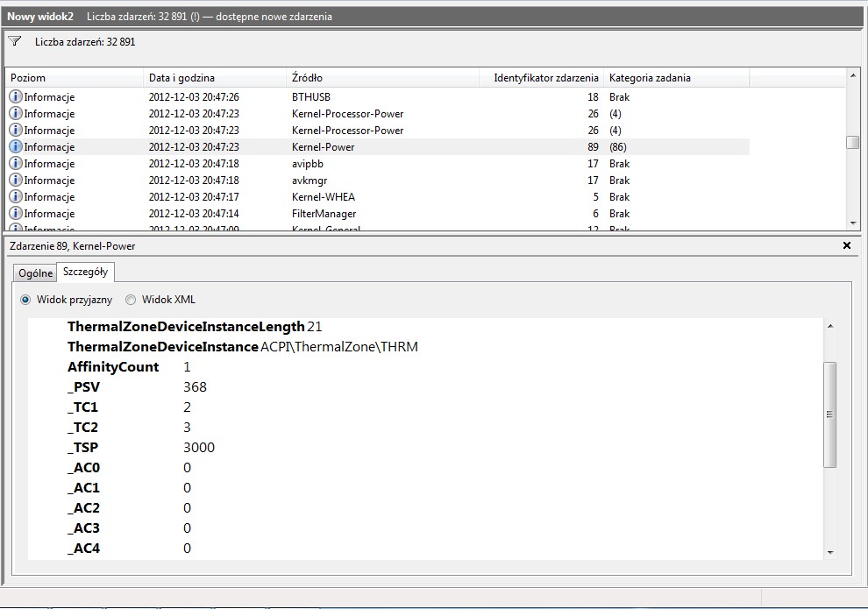This screenshot has width=868, height=609.
Task: Click timestamp 2012-12-03 20:47:26
Action: 194,97
